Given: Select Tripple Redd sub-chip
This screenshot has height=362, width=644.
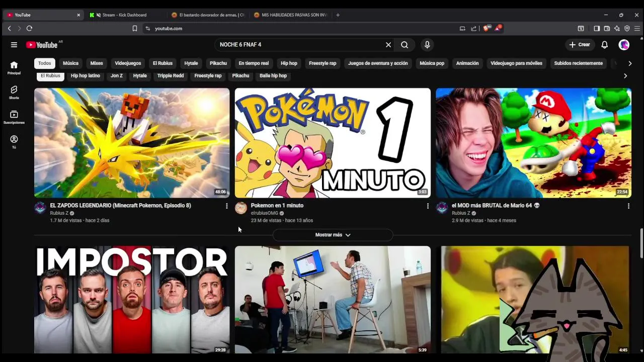Looking at the screenshot, I should (171, 76).
